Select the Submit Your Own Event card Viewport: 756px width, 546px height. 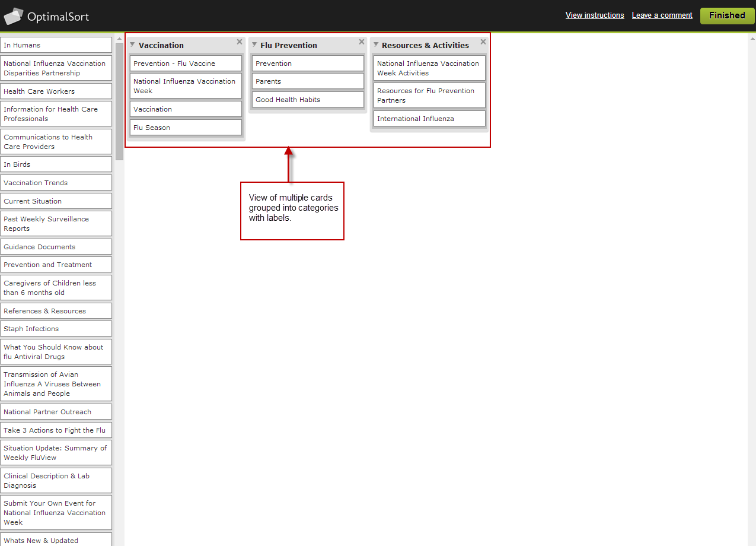56,513
